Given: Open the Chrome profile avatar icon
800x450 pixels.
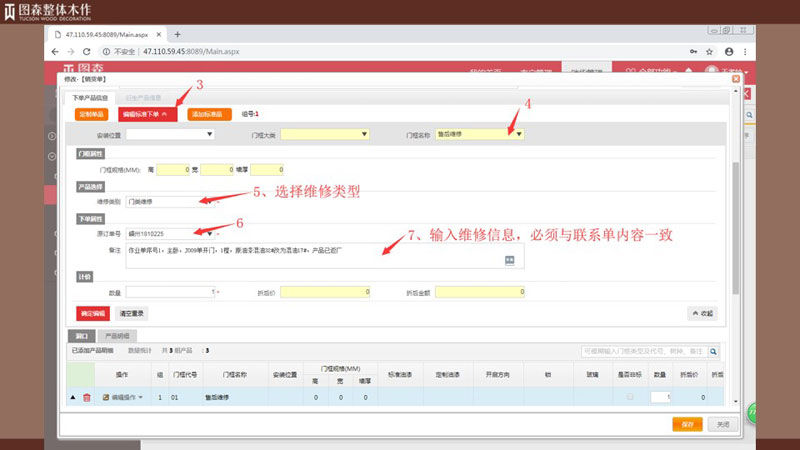Looking at the screenshot, I should pyautogui.click(x=729, y=51).
